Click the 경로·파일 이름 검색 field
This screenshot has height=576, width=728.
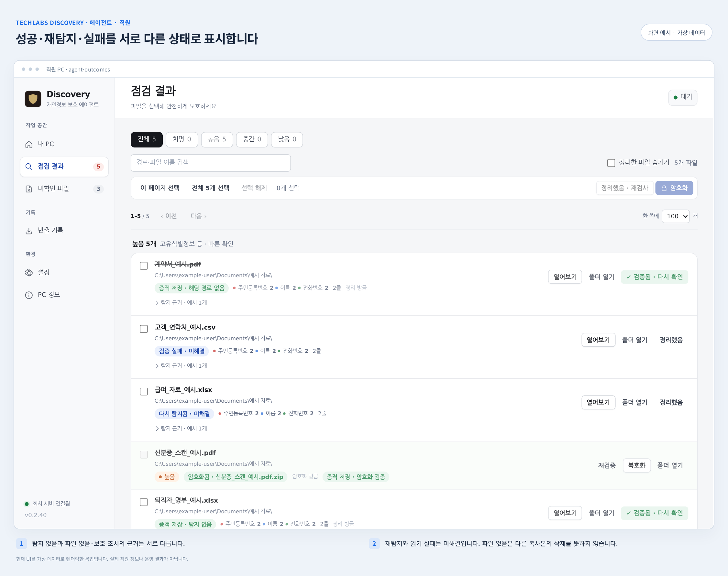(211, 163)
